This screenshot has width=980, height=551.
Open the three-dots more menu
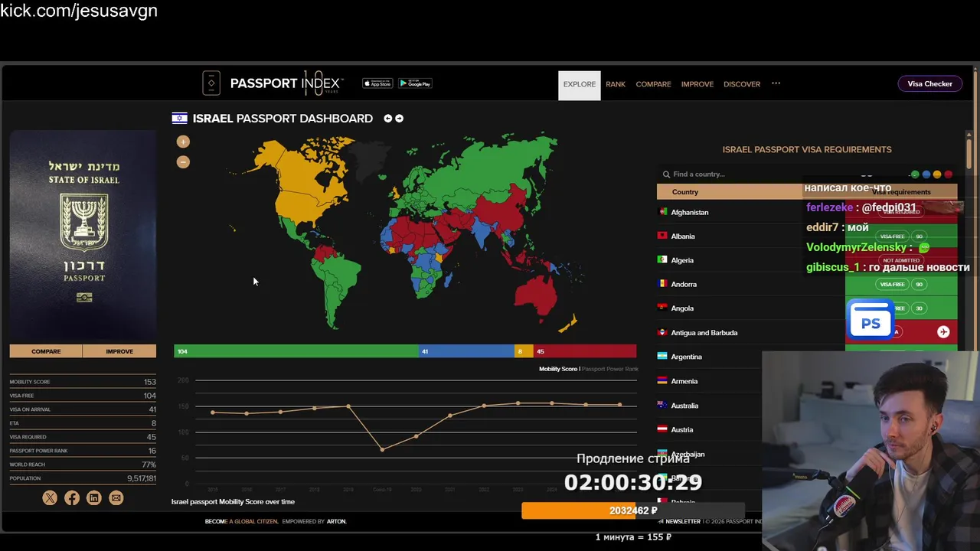pos(776,83)
